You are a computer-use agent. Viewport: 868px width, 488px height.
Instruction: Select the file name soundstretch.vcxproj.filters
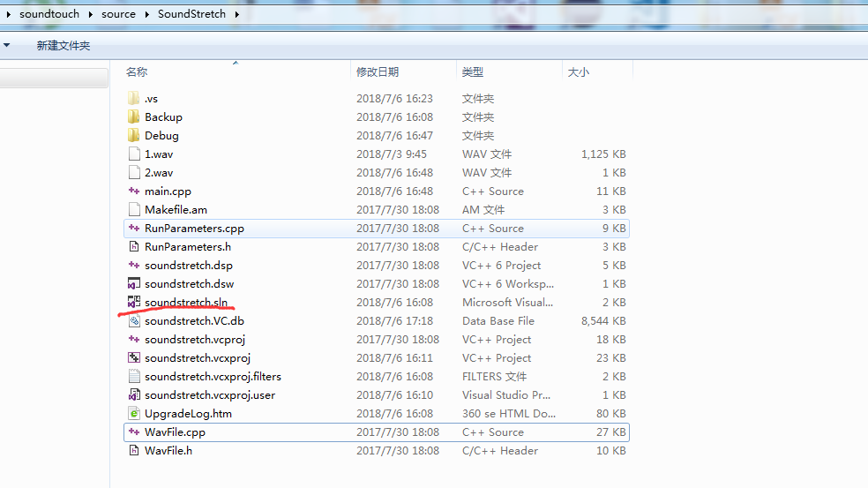pyautogui.click(x=213, y=377)
